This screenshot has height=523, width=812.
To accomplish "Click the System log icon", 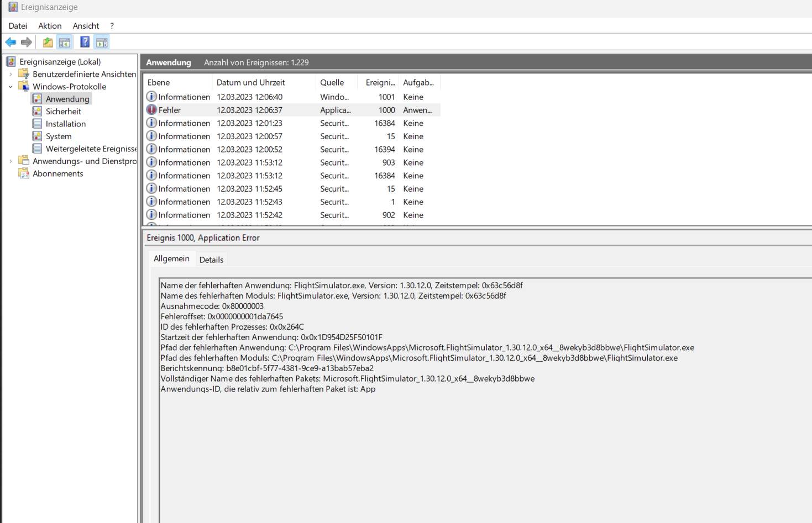I will (x=37, y=136).
